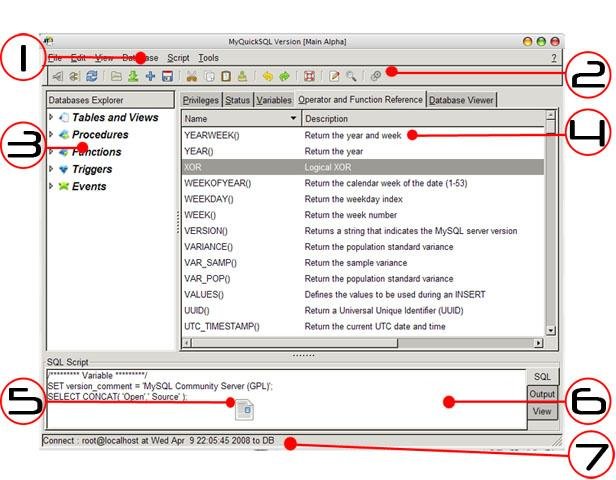Image resolution: width=616 pixels, height=480 pixels.
Task: Click the disconnect toolbar icon
Action: click(74, 76)
